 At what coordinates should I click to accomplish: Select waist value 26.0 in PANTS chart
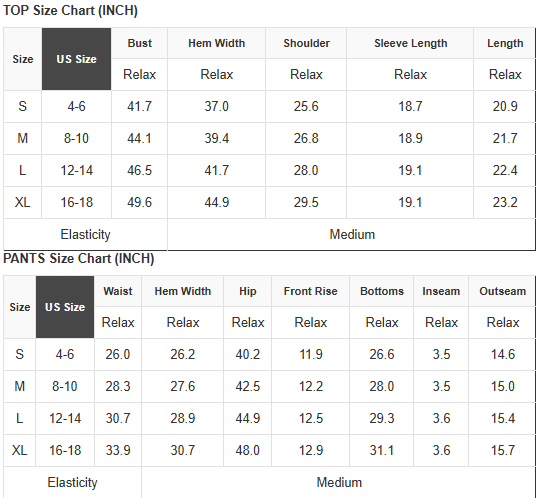click(x=117, y=354)
